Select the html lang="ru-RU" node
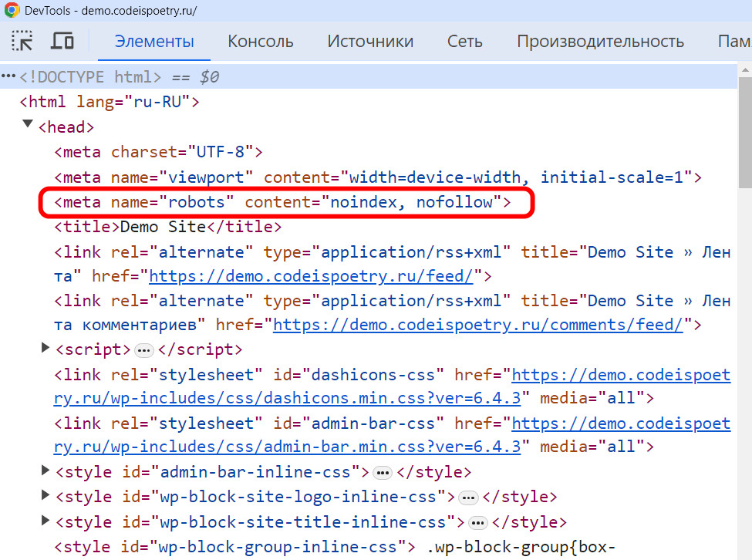The width and height of the screenshot is (752, 560). (110, 102)
